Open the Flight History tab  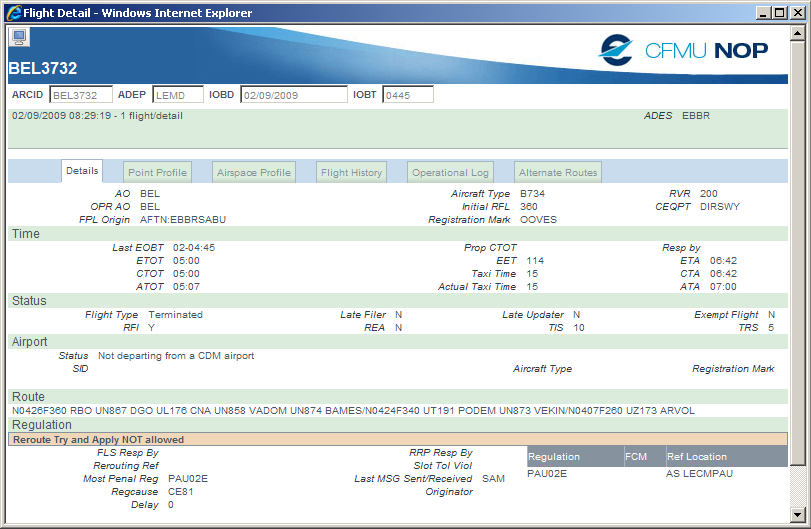tap(351, 173)
